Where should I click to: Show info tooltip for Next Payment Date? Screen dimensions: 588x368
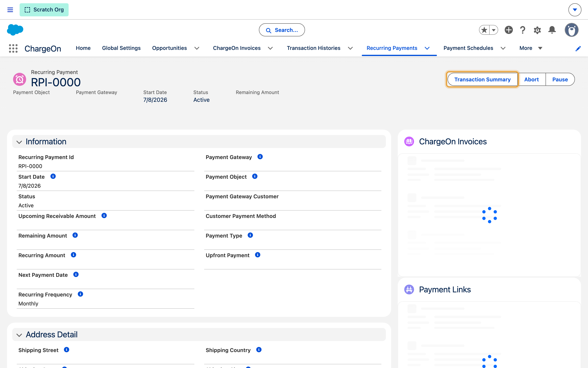coord(76,274)
